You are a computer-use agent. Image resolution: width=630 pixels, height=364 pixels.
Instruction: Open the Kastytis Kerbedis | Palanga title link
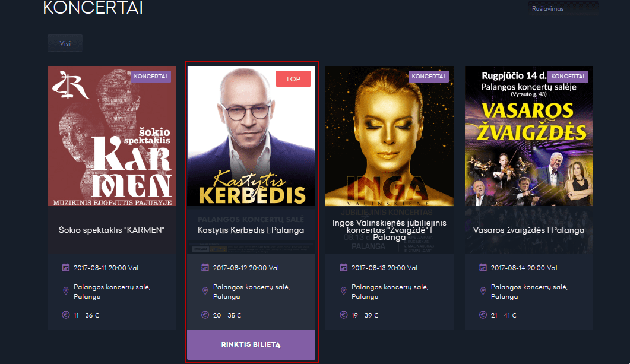[251, 230]
